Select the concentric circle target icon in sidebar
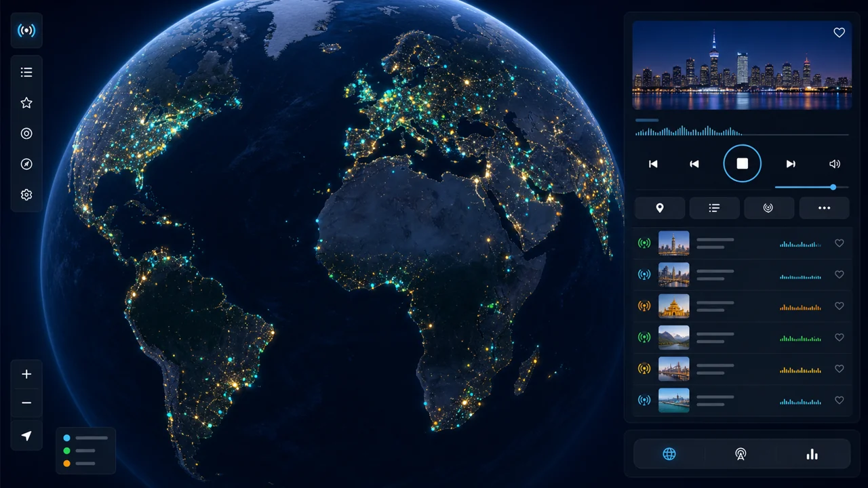The image size is (868, 488). 26,134
